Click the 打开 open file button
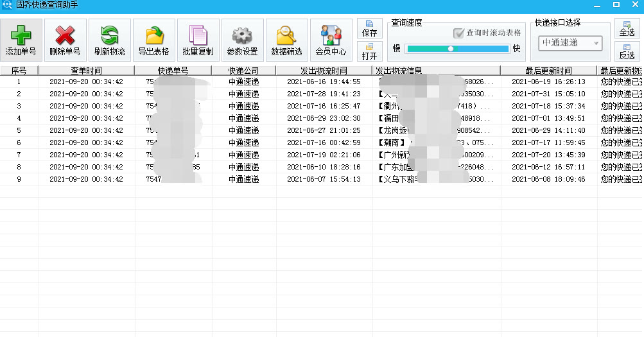This screenshot has width=644, height=337. pos(370,51)
